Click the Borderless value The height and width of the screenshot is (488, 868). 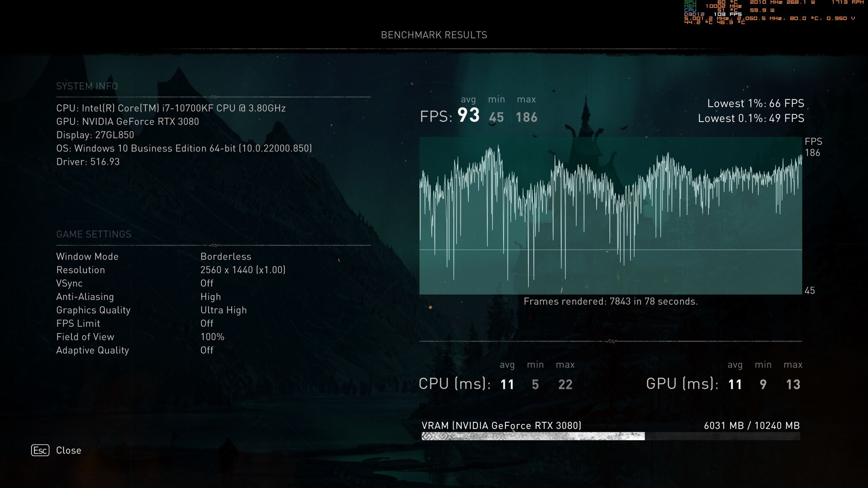tap(226, 256)
